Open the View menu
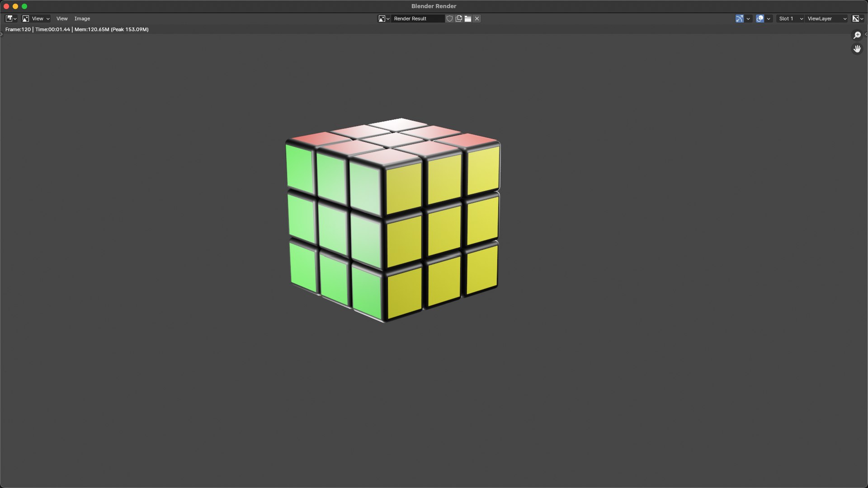868x488 pixels. (62, 19)
